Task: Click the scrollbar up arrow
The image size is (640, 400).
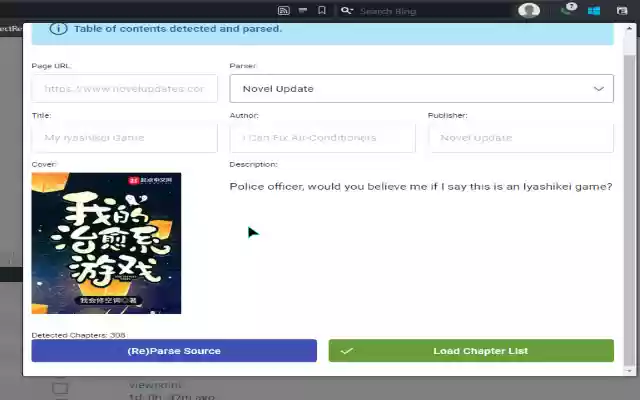Action: (629, 28)
